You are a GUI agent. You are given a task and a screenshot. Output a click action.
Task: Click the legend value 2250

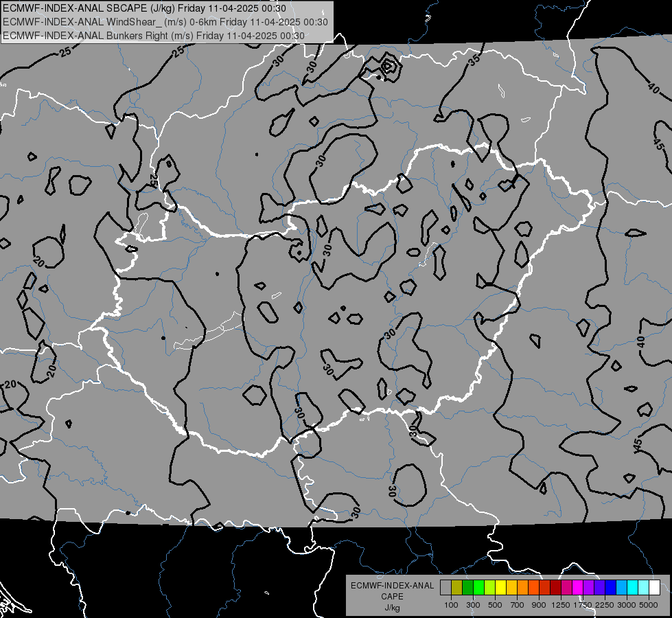click(x=605, y=605)
